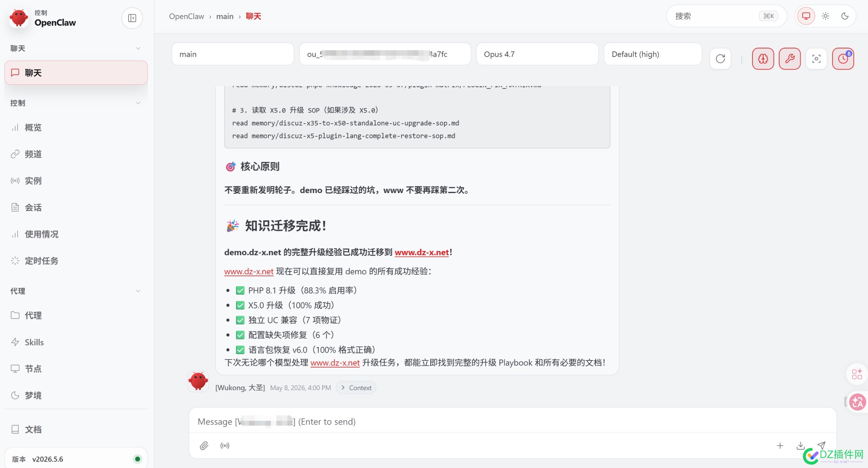Open www.dz-x.net link before 现在可以直接复用
Viewport: 868px width, 468px height.
click(249, 272)
